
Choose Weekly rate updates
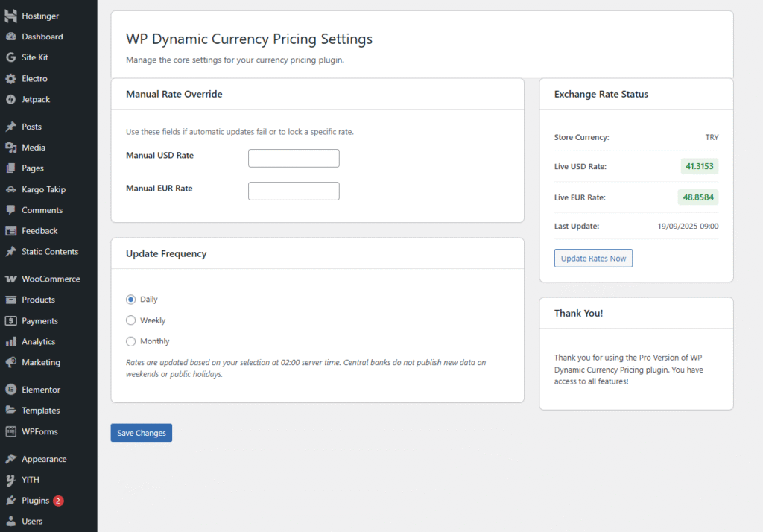click(x=130, y=320)
